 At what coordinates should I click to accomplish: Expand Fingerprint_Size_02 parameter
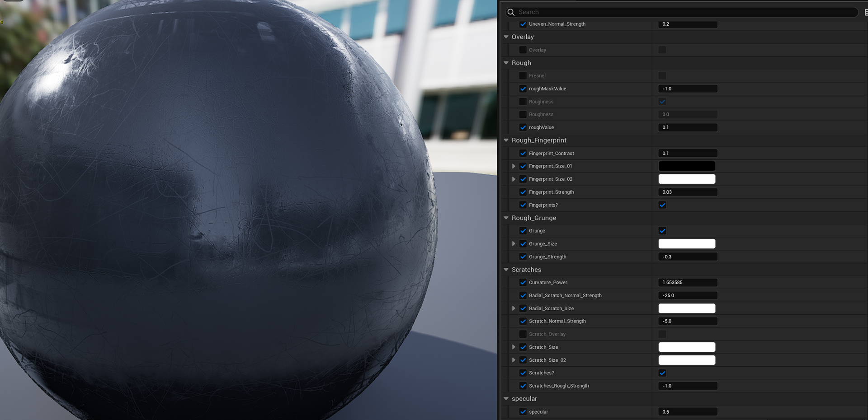514,179
